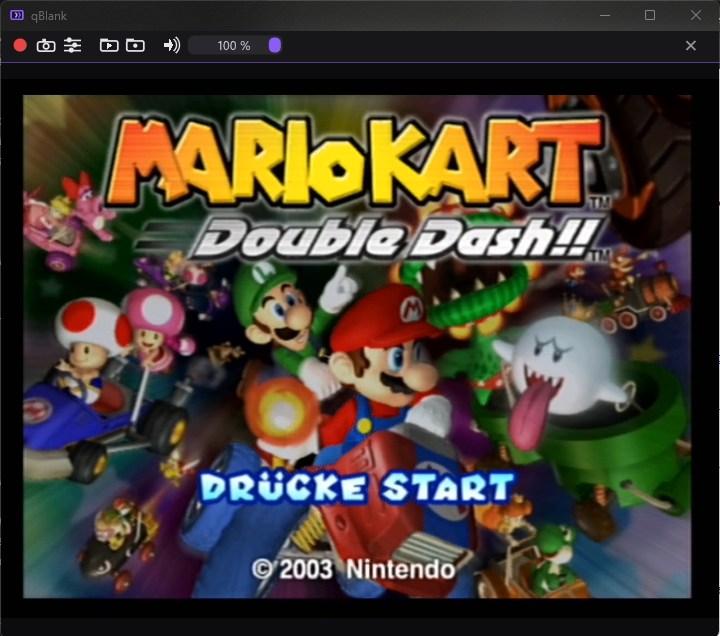Screen dimensions: 720x636
Task: Click the qBlank app icon in title bar
Action: point(17,16)
